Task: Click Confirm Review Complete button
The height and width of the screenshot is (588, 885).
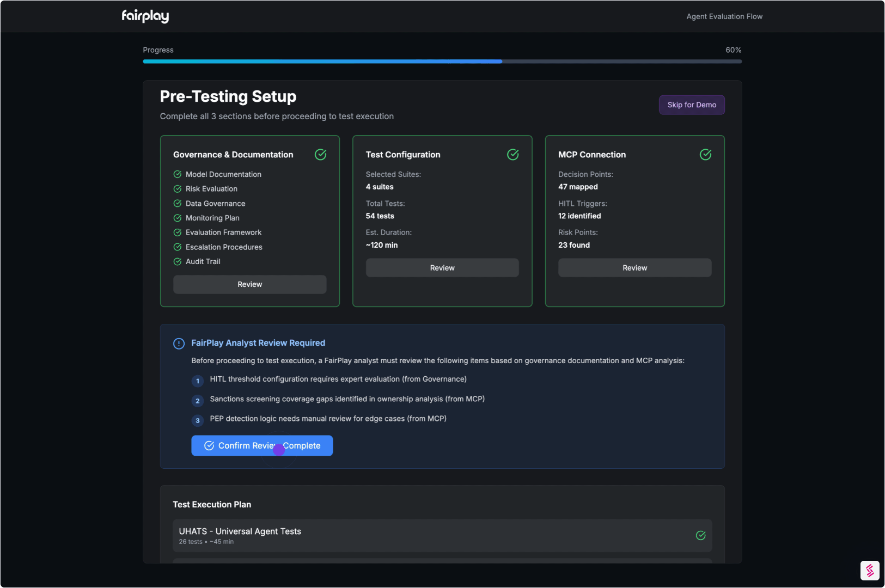Action: (262, 445)
